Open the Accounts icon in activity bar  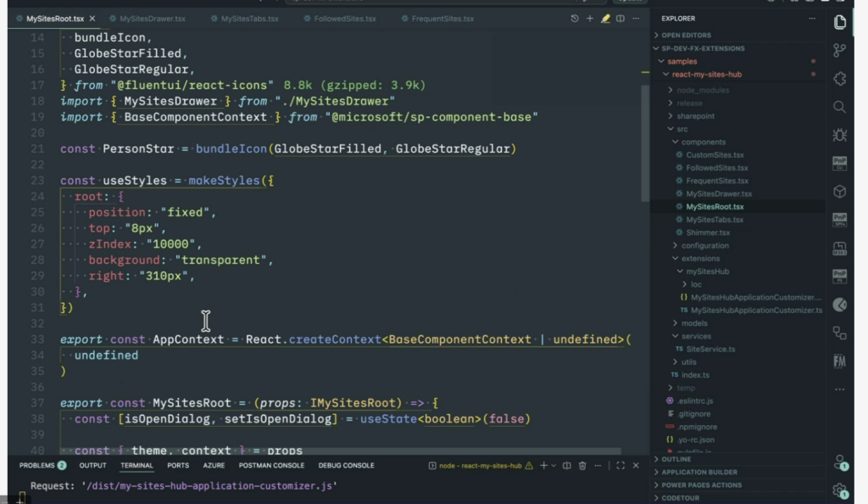(x=840, y=462)
